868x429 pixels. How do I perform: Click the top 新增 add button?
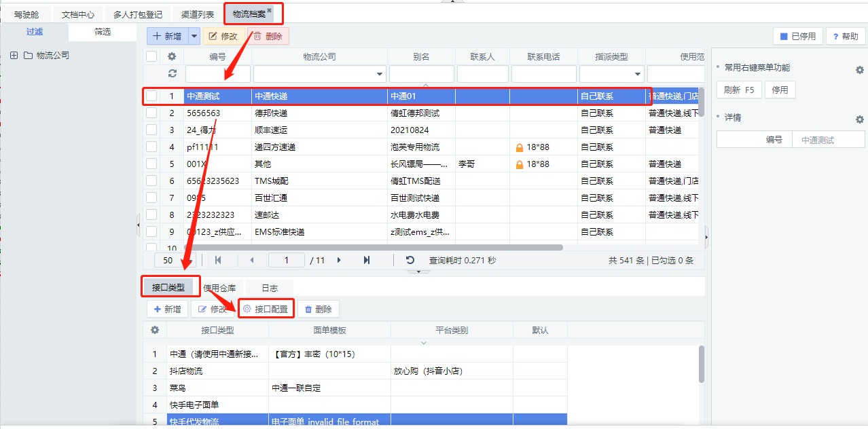(166, 36)
